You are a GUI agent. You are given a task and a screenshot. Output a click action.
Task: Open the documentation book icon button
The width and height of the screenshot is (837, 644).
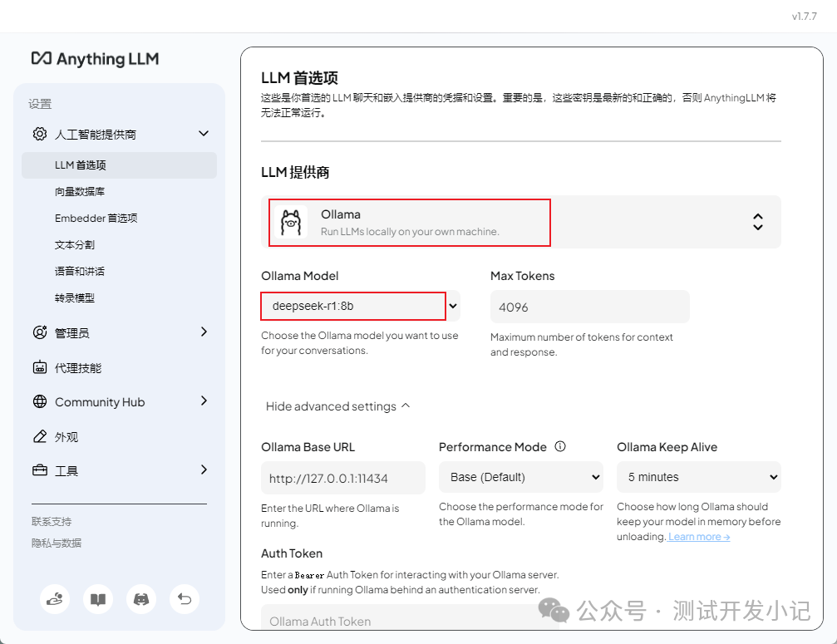(98, 599)
